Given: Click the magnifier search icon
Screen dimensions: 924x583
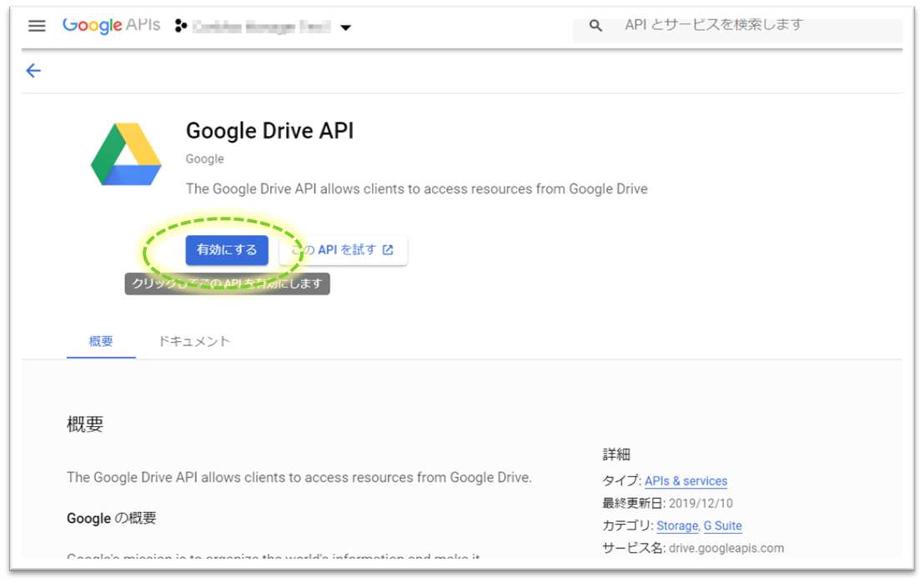Looking at the screenshot, I should pos(595,26).
